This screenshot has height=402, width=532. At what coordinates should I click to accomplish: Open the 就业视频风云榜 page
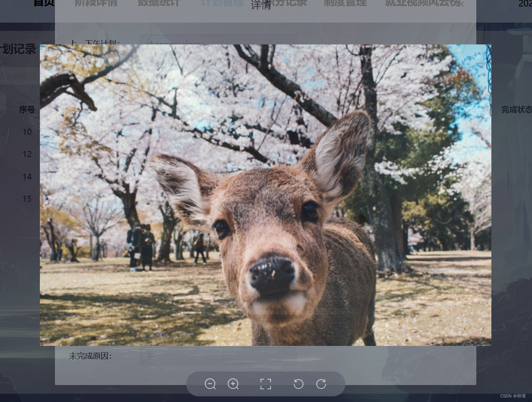coord(421,3)
